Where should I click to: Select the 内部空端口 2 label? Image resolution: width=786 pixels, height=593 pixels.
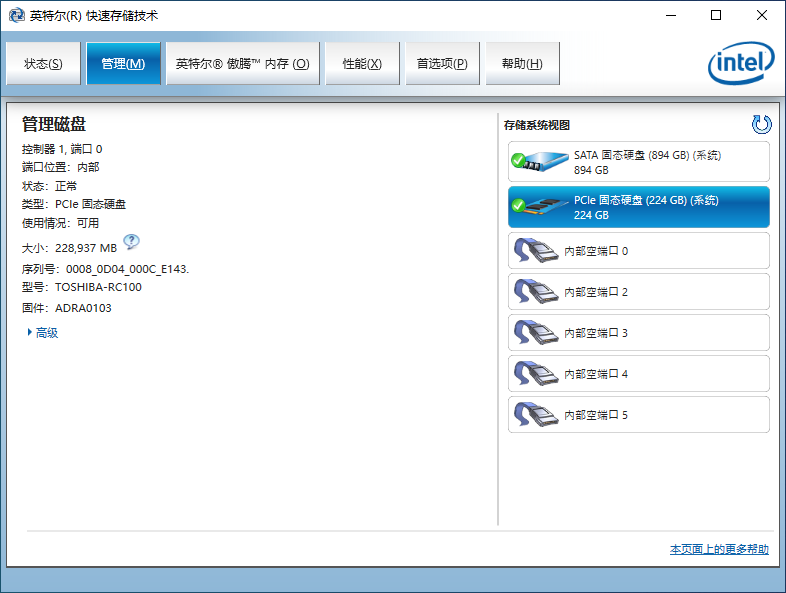coord(596,292)
